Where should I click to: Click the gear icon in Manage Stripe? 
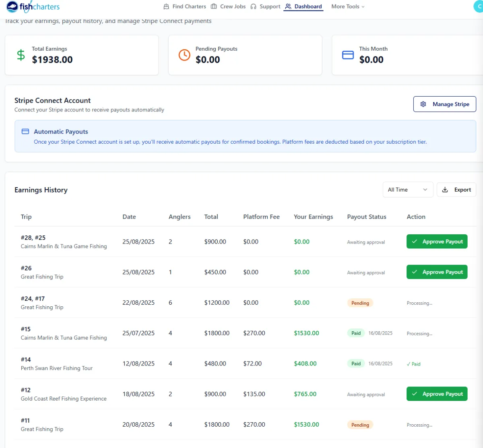point(423,104)
